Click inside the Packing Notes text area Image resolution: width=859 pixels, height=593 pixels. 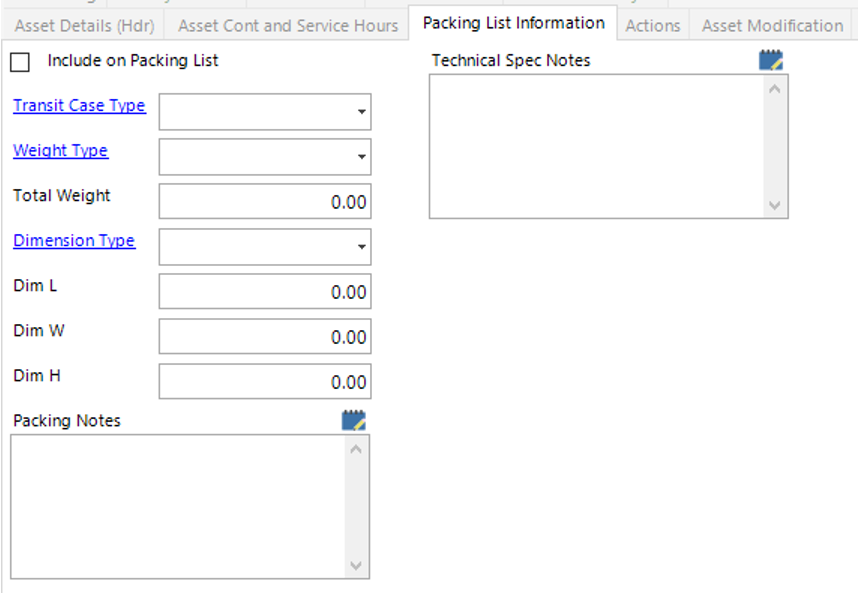(178, 506)
